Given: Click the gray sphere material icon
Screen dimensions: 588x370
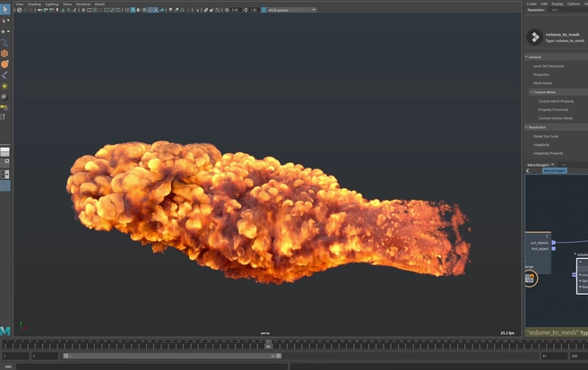Looking at the screenshot, I should point(4,97).
